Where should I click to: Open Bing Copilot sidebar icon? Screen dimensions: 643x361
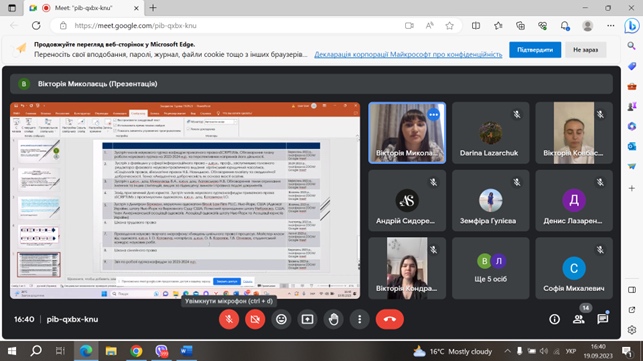pyautogui.click(x=632, y=26)
